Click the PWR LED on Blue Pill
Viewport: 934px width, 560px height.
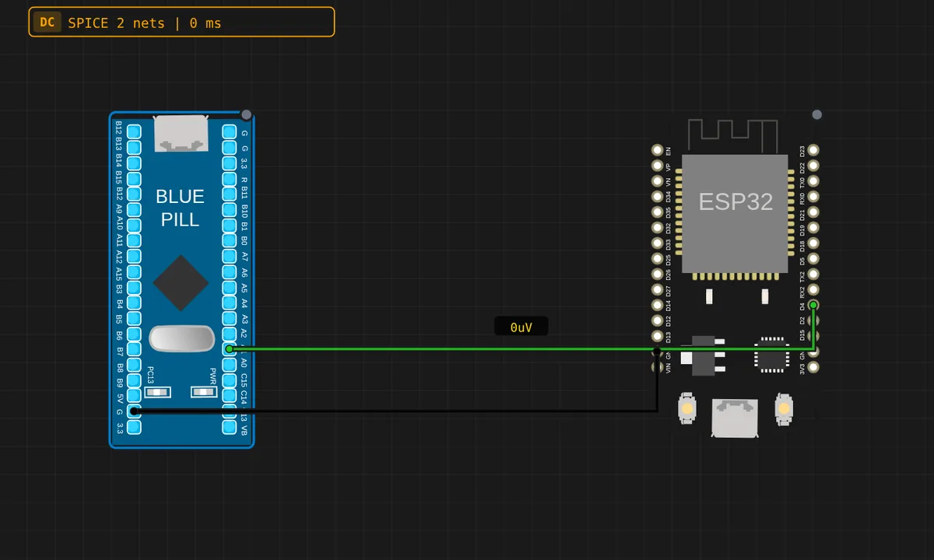pyautogui.click(x=202, y=392)
